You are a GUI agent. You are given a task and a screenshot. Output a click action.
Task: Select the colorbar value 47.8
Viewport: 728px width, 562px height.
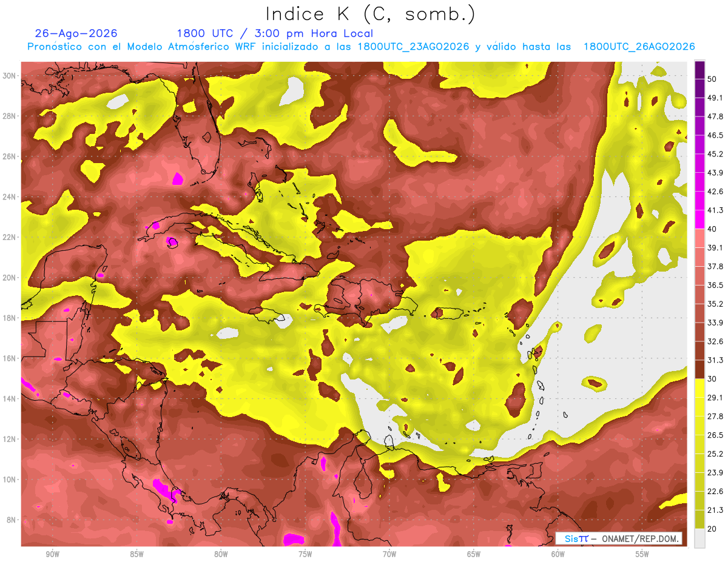[716, 116]
